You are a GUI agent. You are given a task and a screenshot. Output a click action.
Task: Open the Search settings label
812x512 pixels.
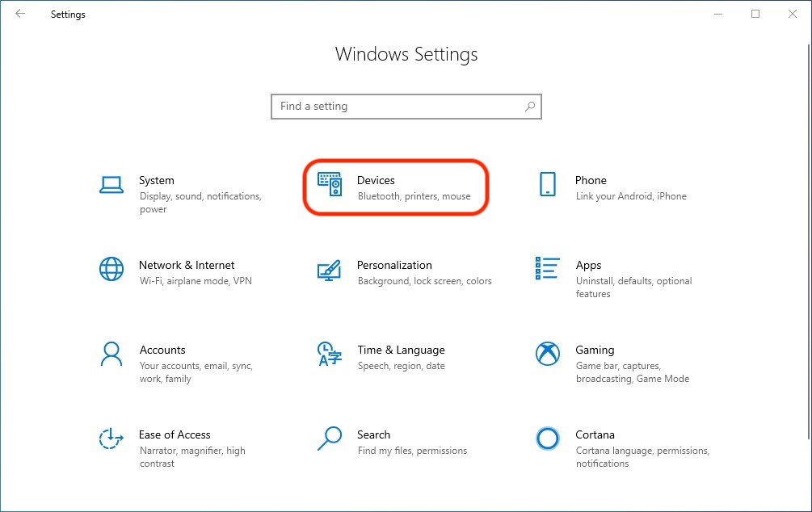click(373, 434)
